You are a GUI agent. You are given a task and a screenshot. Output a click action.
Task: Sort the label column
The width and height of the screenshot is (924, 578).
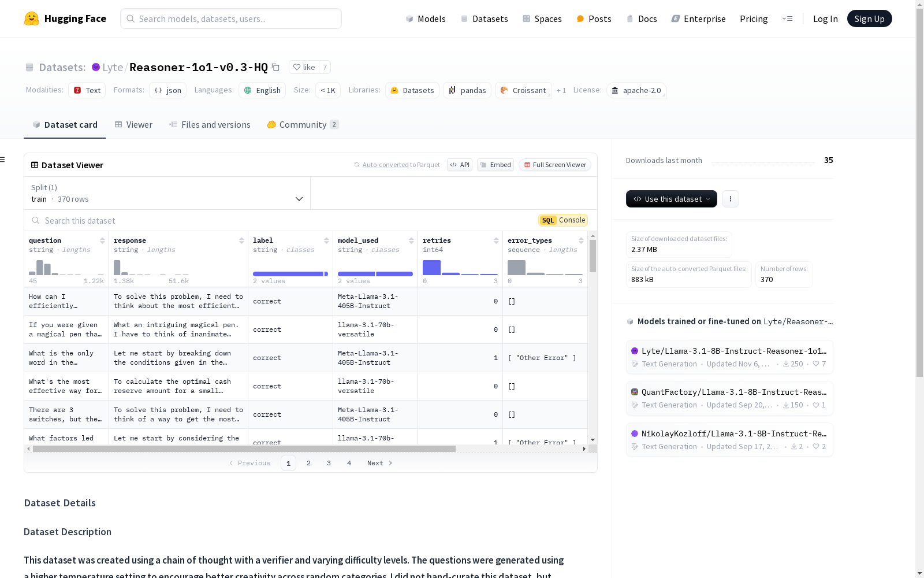click(x=326, y=240)
